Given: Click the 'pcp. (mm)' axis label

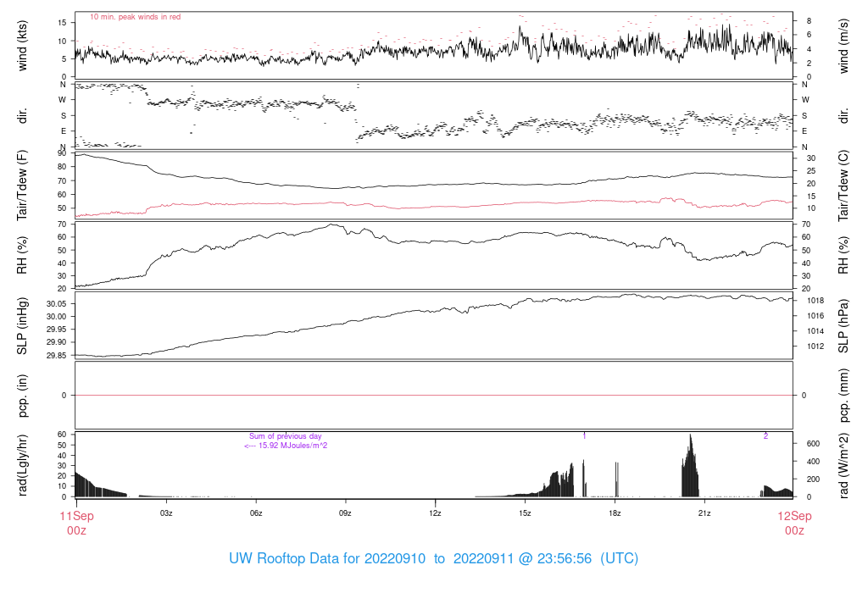Looking at the screenshot, I should click(843, 396).
